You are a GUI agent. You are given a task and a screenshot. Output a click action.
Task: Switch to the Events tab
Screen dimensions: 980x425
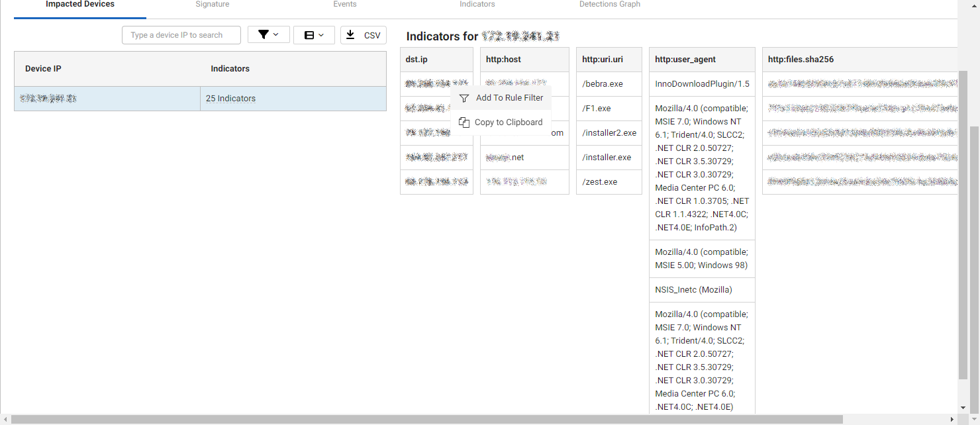345,5
